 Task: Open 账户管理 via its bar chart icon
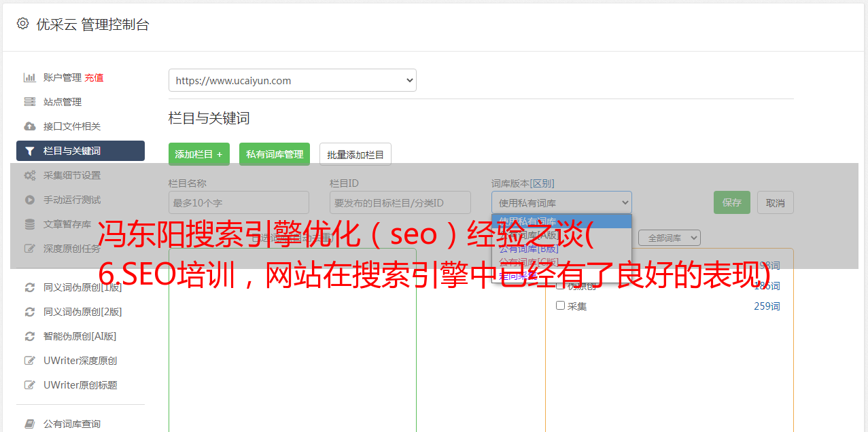tap(30, 77)
